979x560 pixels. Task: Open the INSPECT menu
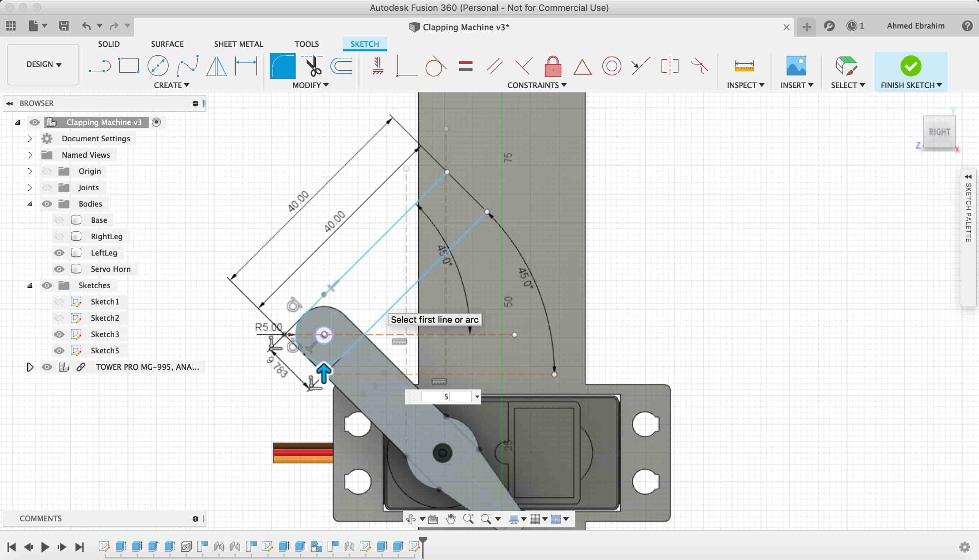coord(745,85)
